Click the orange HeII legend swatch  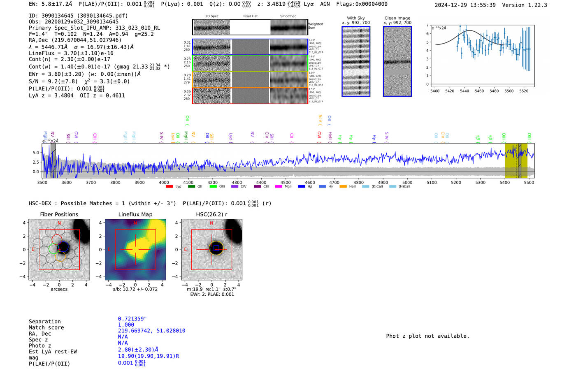343,187
